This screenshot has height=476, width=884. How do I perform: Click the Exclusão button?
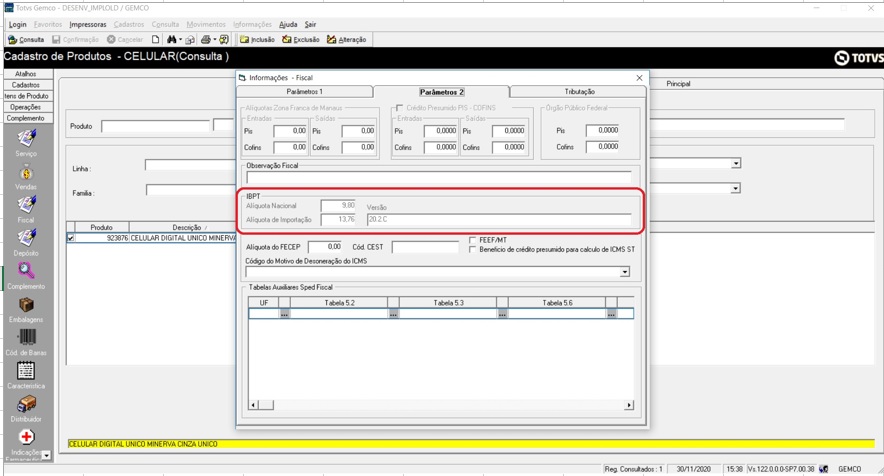click(300, 39)
